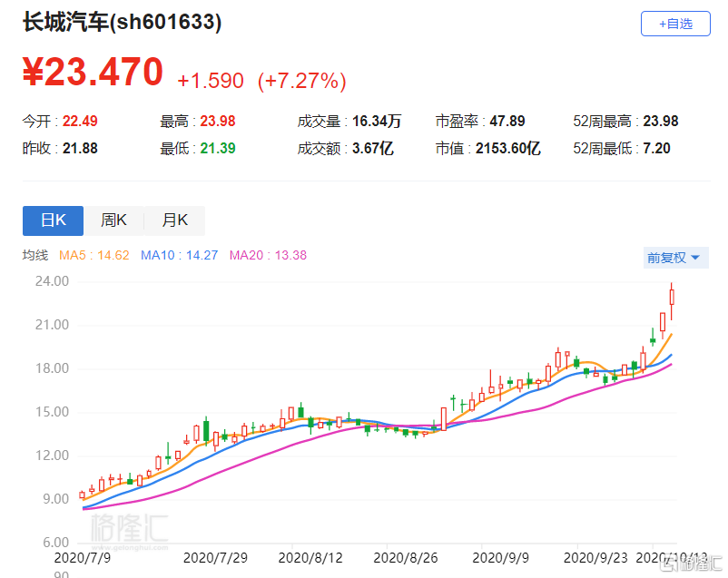
Task: Click 52周最低 value 7.20
Action: 656,149
